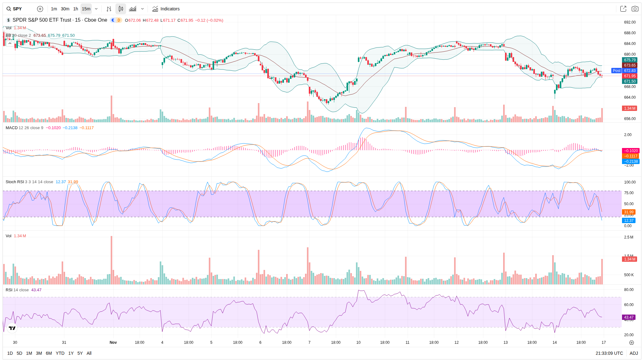Open chart in fullscreen popup icon

623,9
